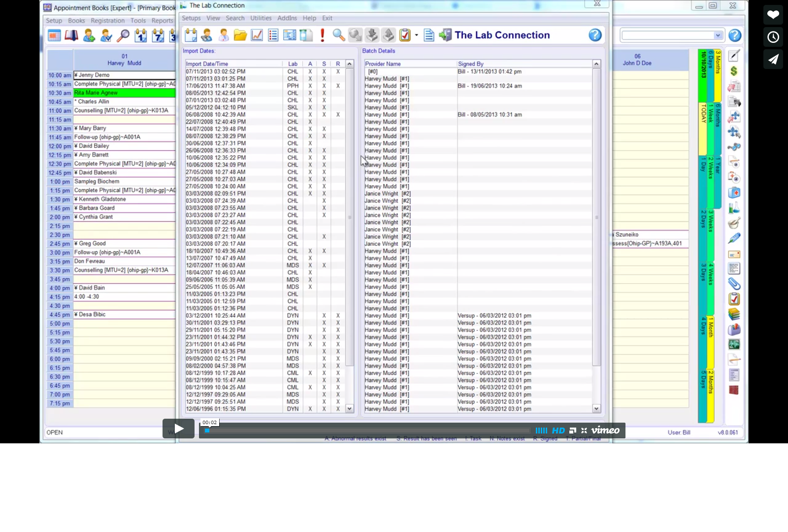The width and height of the screenshot is (788, 532).
Task: Click the Appointment Books calendar grid icon
Action: tap(54, 35)
